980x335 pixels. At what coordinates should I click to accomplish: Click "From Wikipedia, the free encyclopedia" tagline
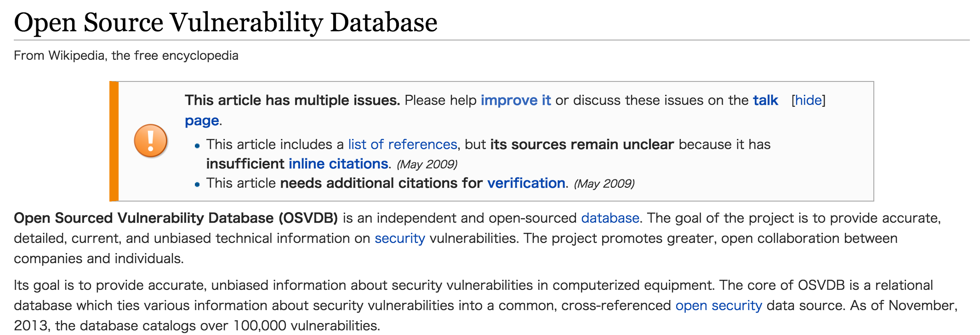pyautogui.click(x=126, y=56)
